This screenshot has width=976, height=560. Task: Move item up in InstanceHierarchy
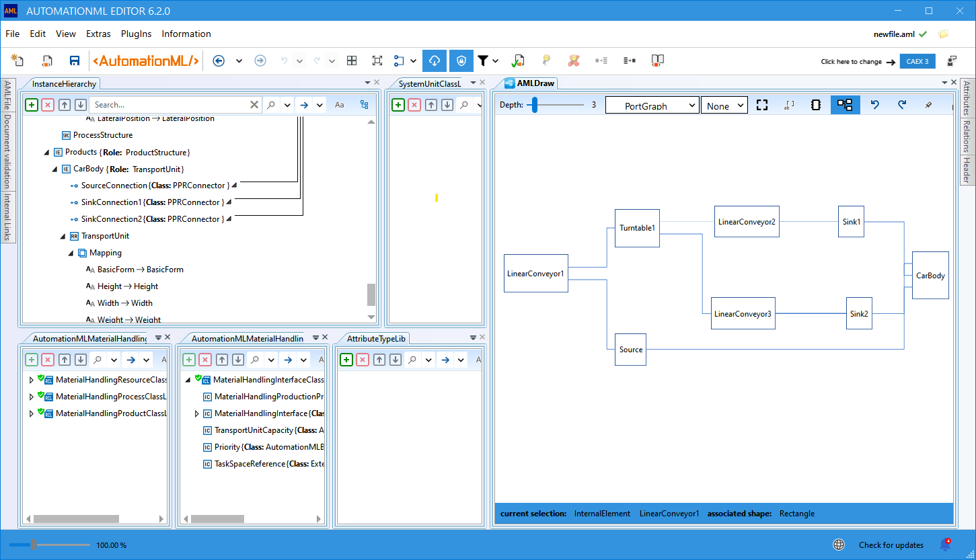tap(64, 105)
